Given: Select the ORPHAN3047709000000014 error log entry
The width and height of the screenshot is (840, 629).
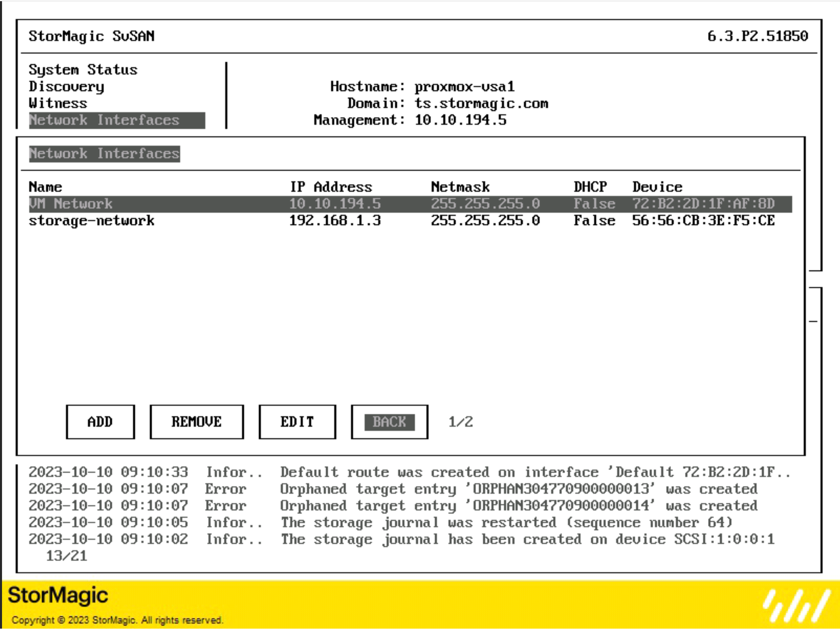Looking at the screenshot, I should [393, 506].
